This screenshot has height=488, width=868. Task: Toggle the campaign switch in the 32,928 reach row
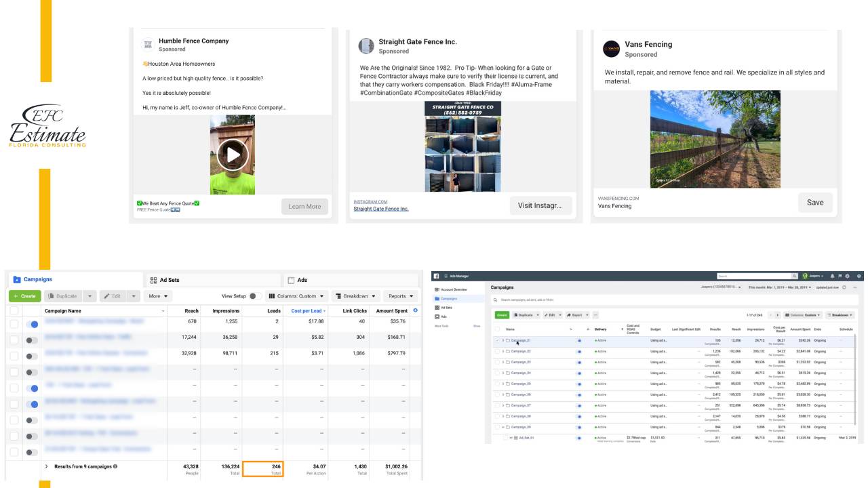point(32,357)
